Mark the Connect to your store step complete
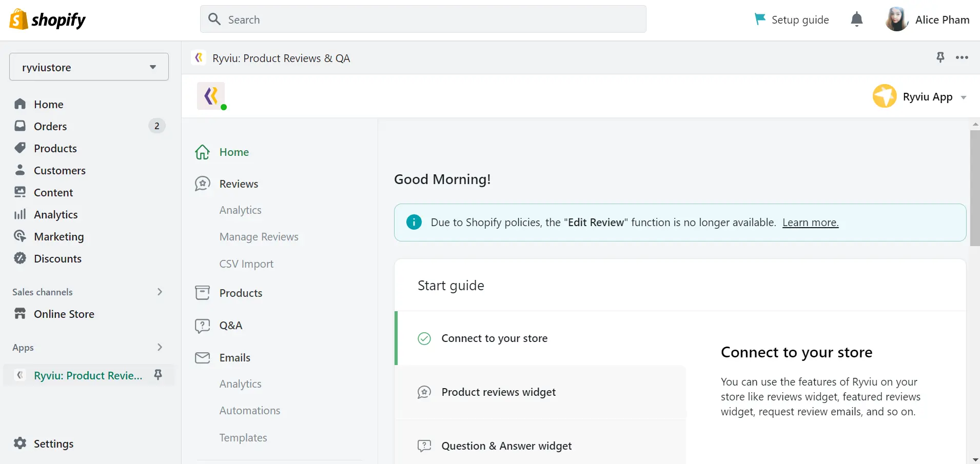 [423, 338]
